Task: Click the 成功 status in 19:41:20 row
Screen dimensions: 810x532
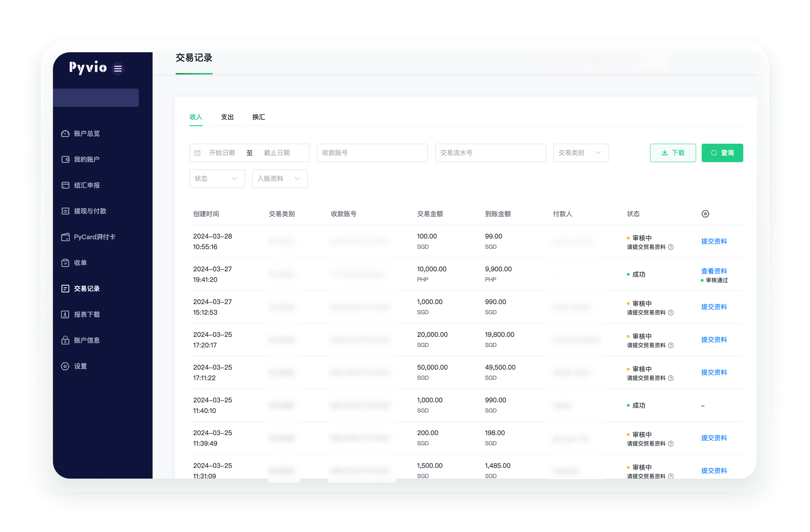Action: pos(636,275)
